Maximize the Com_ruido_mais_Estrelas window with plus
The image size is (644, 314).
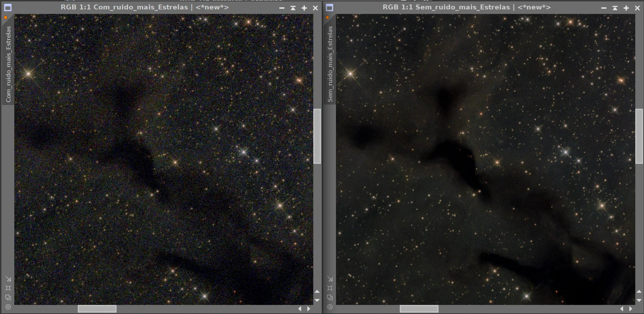304,8
